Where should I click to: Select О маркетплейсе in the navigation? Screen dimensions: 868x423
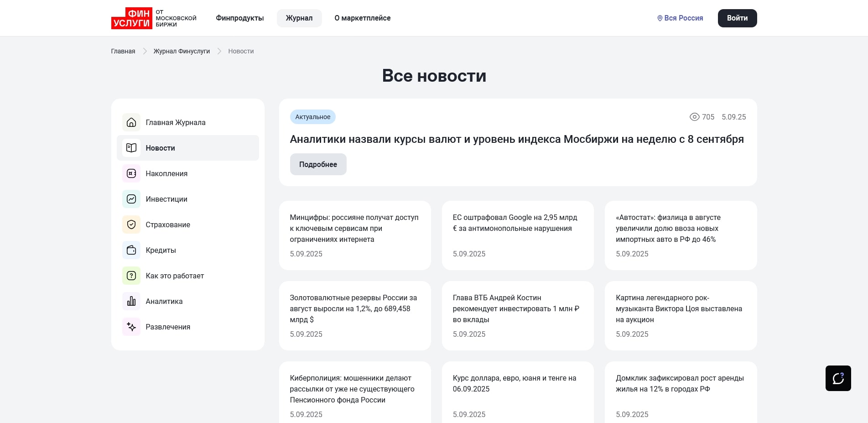point(363,18)
